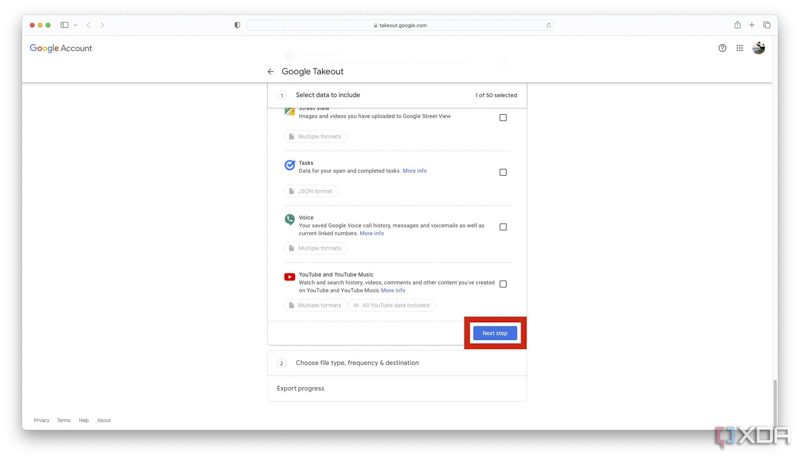Open the Google apps grid
This screenshot has height=459, width=800.
coord(740,48)
